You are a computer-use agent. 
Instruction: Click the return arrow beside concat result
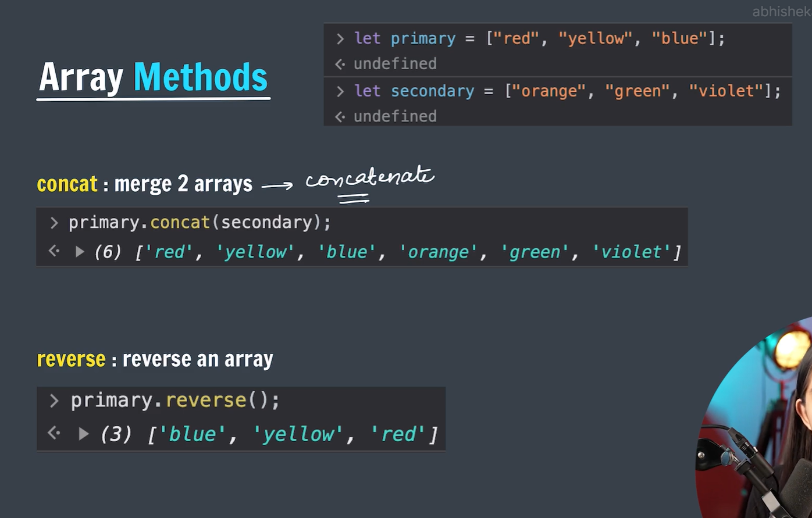tap(54, 251)
